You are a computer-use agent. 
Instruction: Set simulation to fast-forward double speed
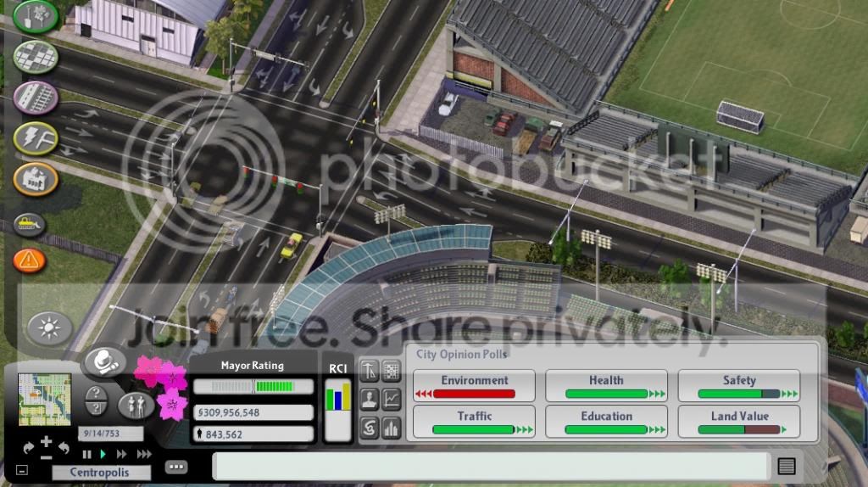click(121, 454)
